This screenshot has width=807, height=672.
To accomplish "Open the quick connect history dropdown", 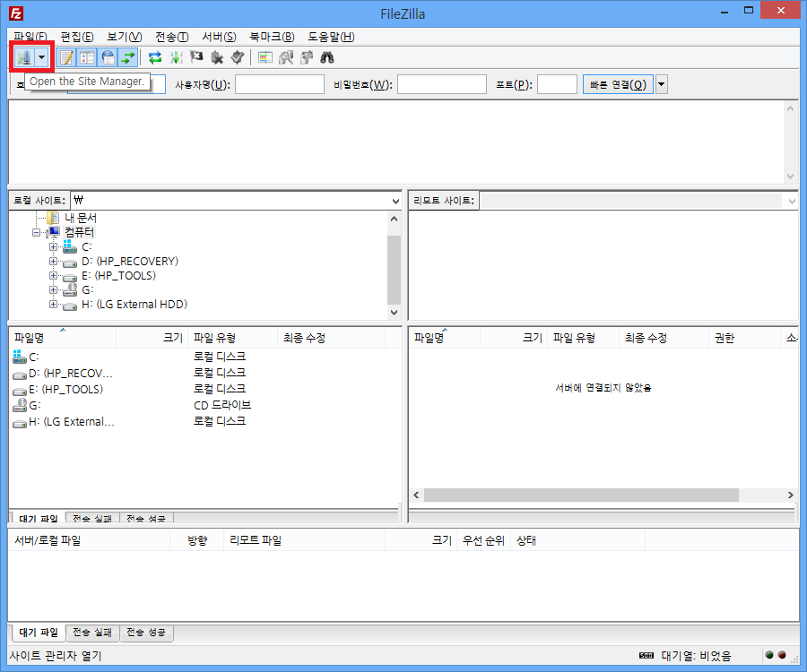I will pyautogui.click(x=662, y=85).
